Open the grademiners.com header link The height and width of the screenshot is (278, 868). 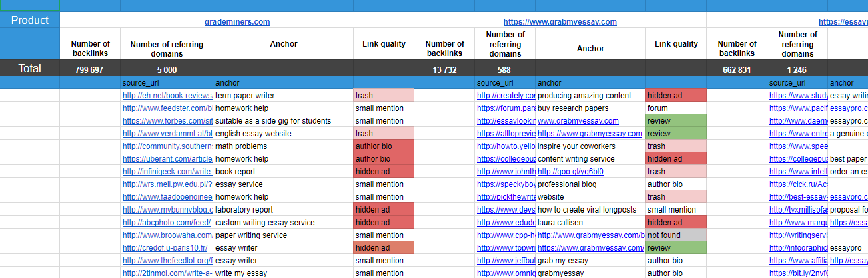point(237,22)
